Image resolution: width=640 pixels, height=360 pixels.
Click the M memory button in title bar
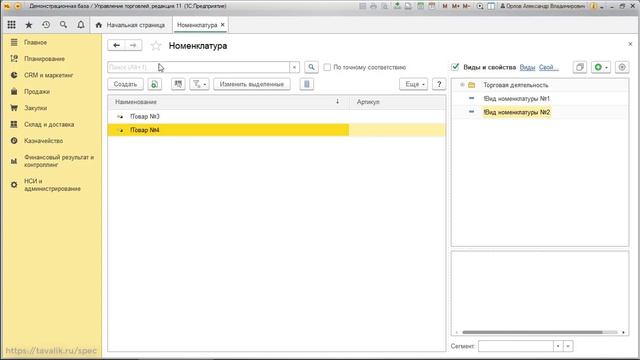click(x=445, y=6)
